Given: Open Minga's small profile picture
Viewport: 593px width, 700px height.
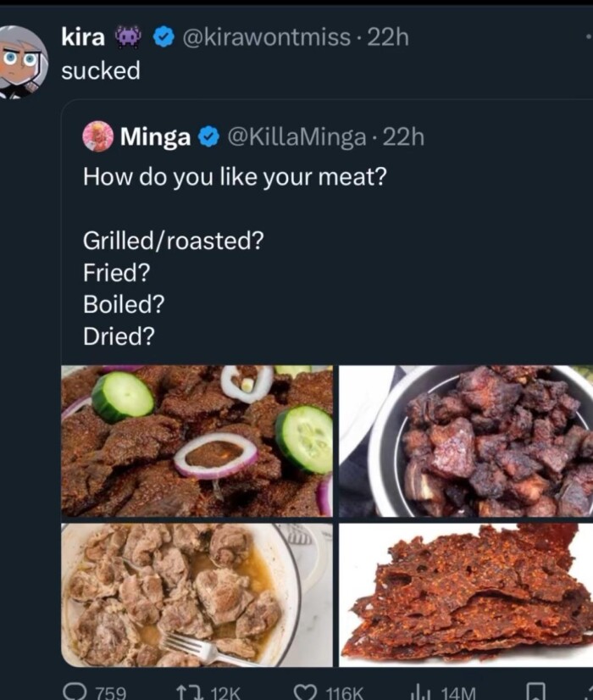Looking at the screenshot, I should pyautogui.click(x=97, y=136).
